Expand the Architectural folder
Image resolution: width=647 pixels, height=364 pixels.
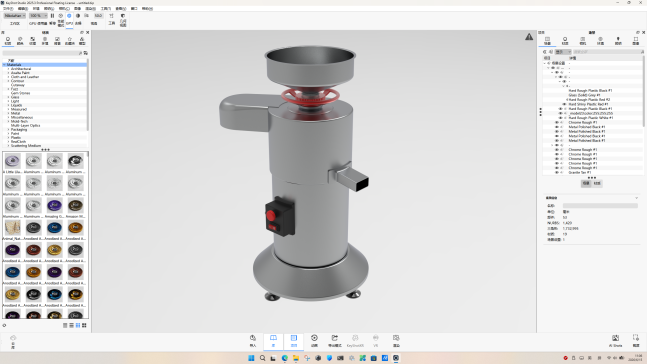8,69
